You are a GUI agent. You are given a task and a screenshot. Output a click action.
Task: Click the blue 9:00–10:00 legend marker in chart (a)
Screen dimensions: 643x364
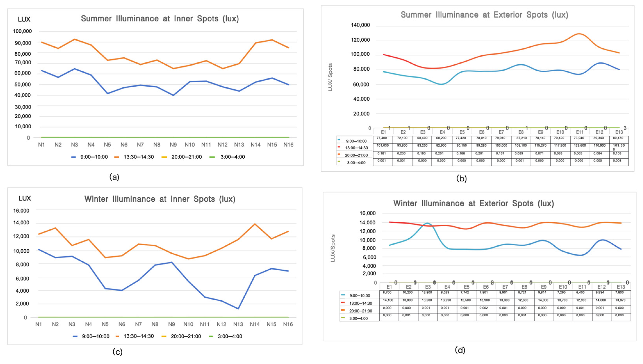73,157
